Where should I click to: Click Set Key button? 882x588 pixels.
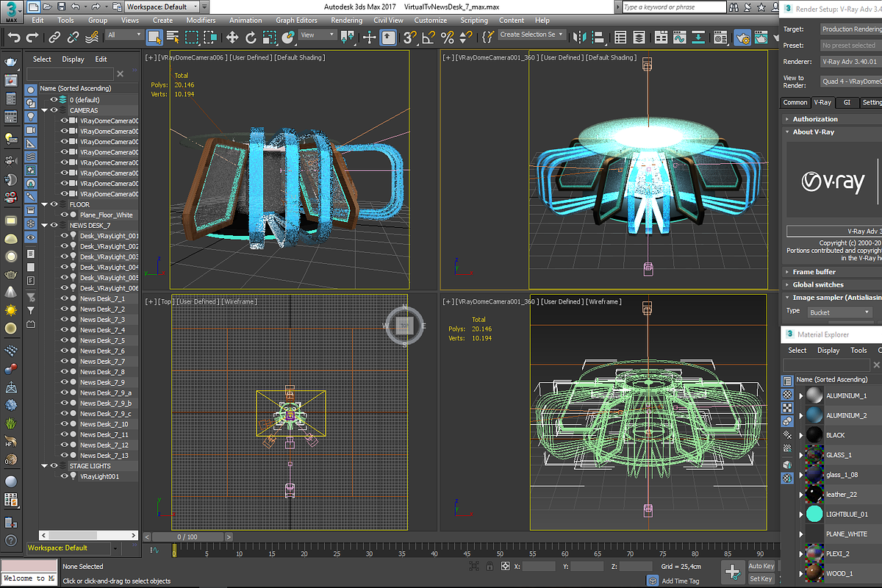(x=761, y=579)
